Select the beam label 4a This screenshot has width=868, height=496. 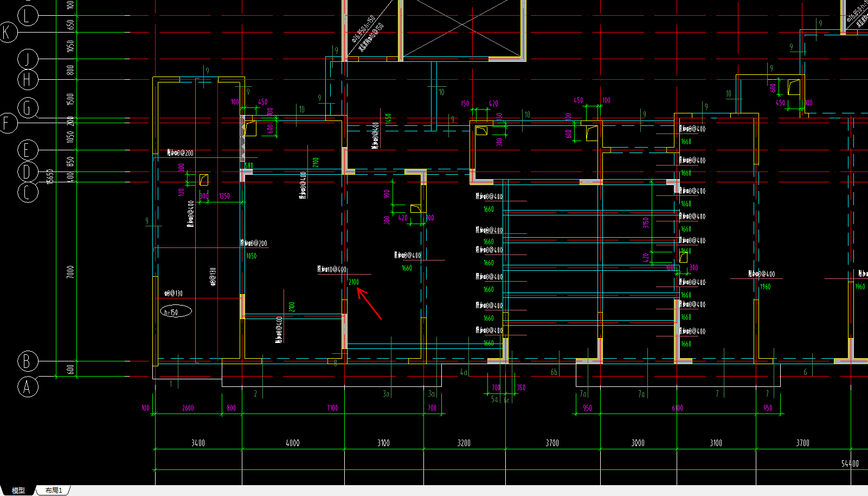tap(464, 372)
